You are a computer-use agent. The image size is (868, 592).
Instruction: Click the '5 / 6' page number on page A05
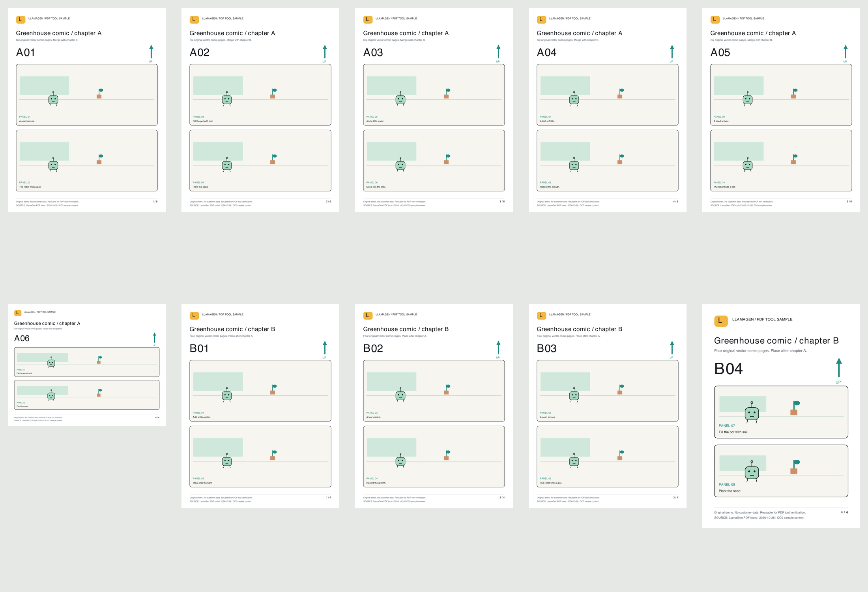pos(849,202)
